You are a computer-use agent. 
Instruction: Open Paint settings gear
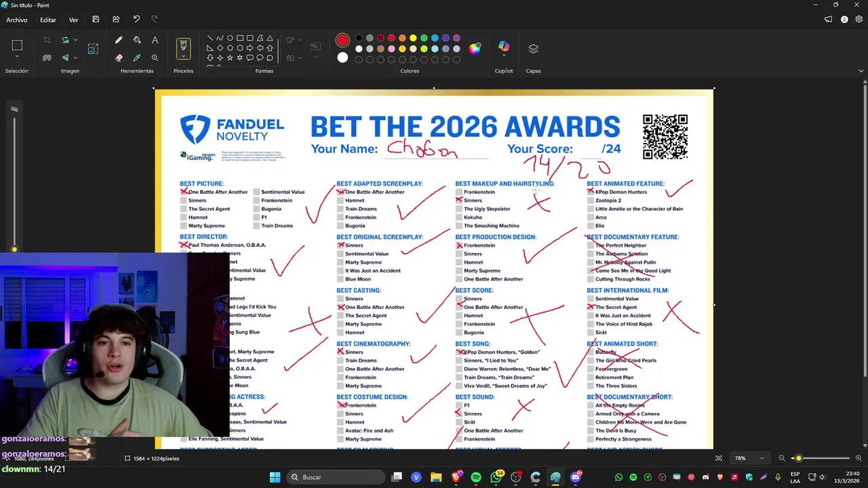[x=859, y=20]
